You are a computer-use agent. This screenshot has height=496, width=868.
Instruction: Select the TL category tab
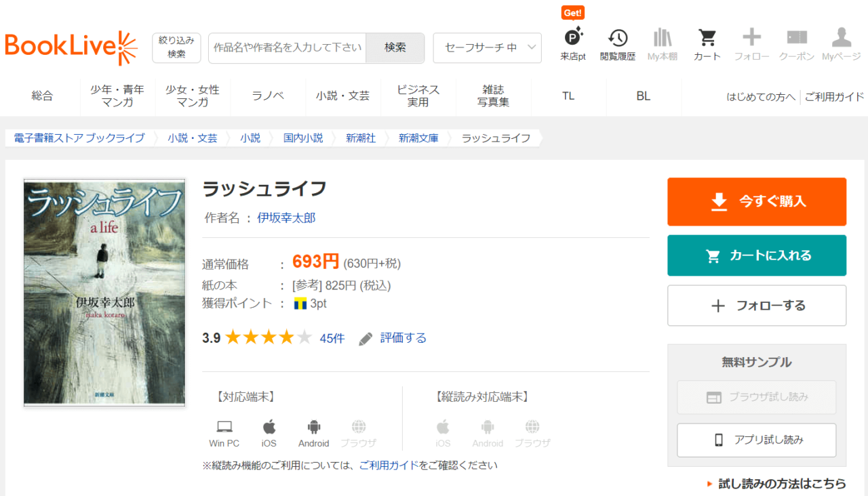568,96
